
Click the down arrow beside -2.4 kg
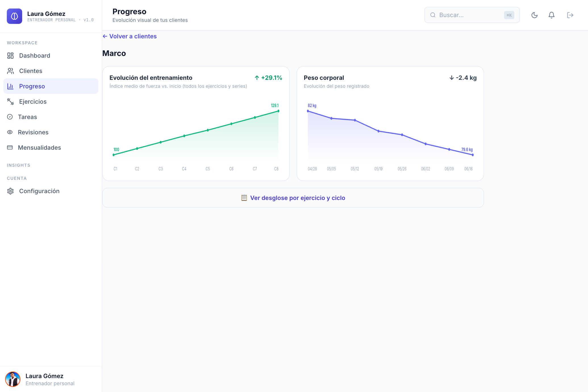452,78
